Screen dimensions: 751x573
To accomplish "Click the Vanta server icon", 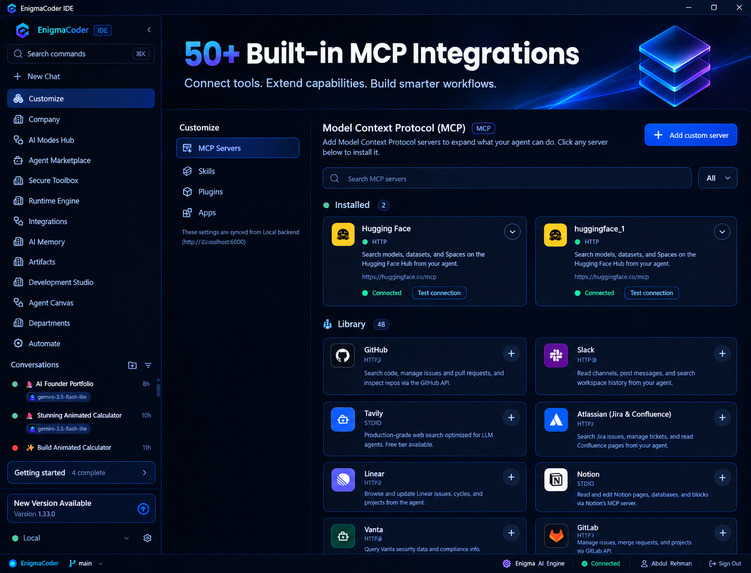I will pos(342,536).
